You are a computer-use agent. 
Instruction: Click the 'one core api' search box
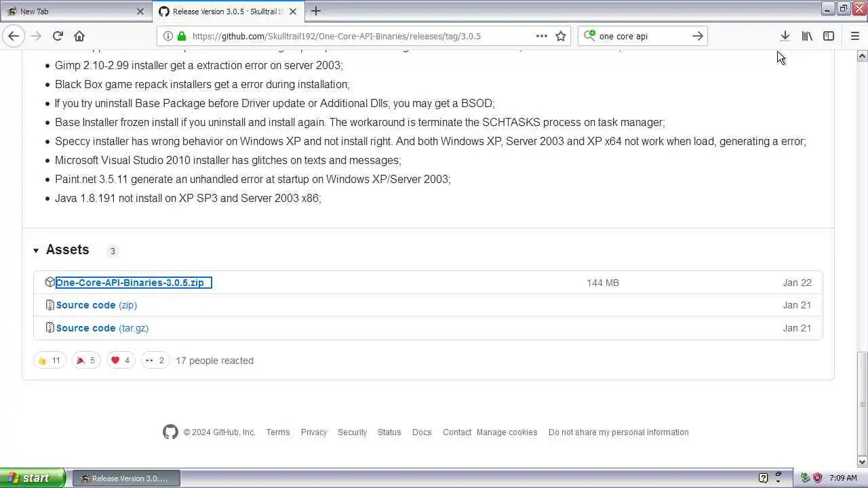[x=642, y=36]
